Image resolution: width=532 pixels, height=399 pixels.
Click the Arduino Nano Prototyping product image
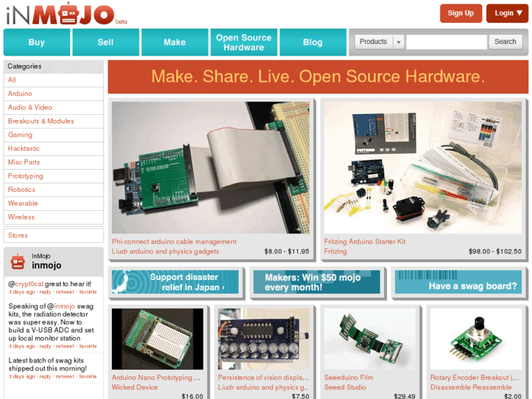(157, 339)
